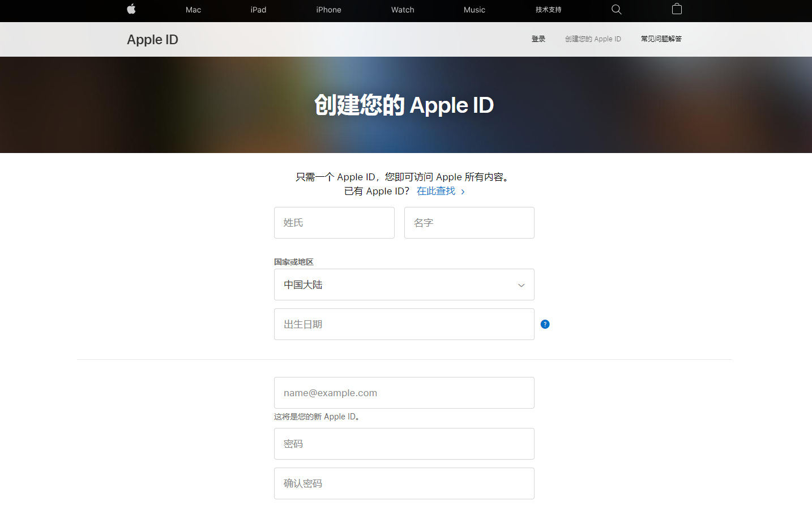Click the name@example.com email field
The width and height of the screenshot is (812, 505).
(x=404, y=393)
